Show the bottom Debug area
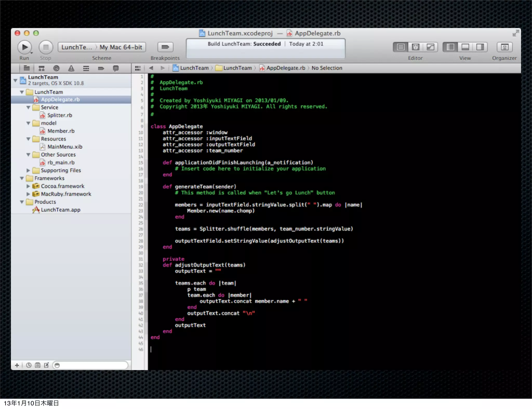Image resolution: width=532 pixels, height=409 pixels. 465,47
